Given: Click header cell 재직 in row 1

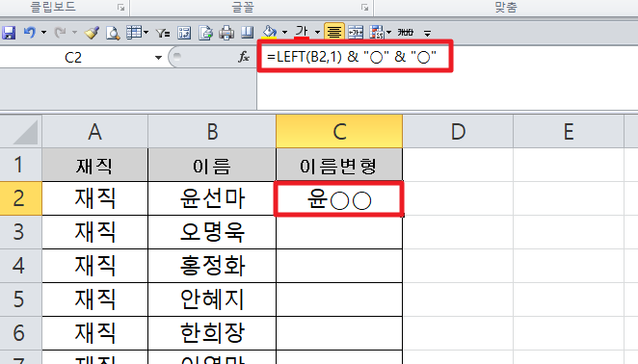Looking at the screenshot, I should (94, 165).
